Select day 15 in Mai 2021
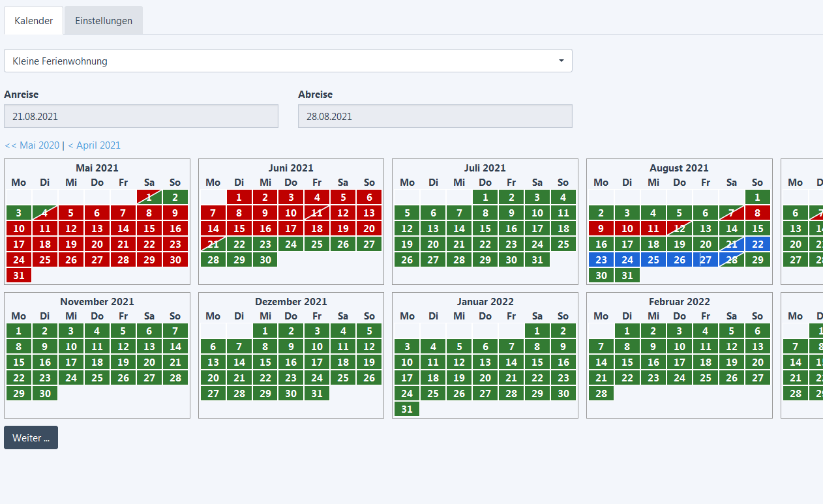This screenshot has width=823, height=504. (149, 228)
